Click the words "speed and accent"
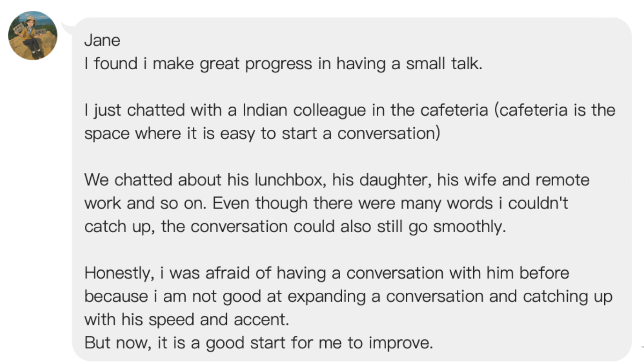This screenshot has height=364, width=644. pyautogui.click(x=218, y=320)
